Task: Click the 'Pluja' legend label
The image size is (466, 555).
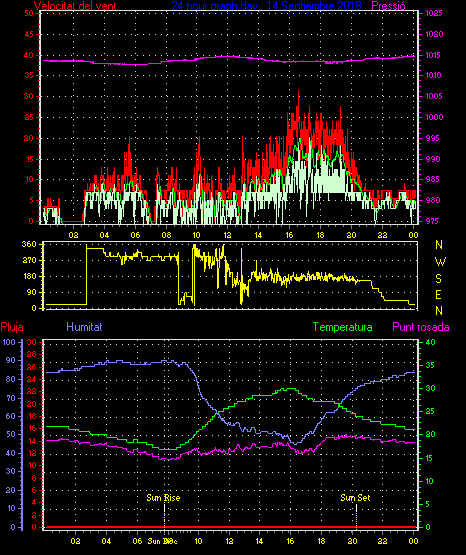Action: (x=12, y=327)
